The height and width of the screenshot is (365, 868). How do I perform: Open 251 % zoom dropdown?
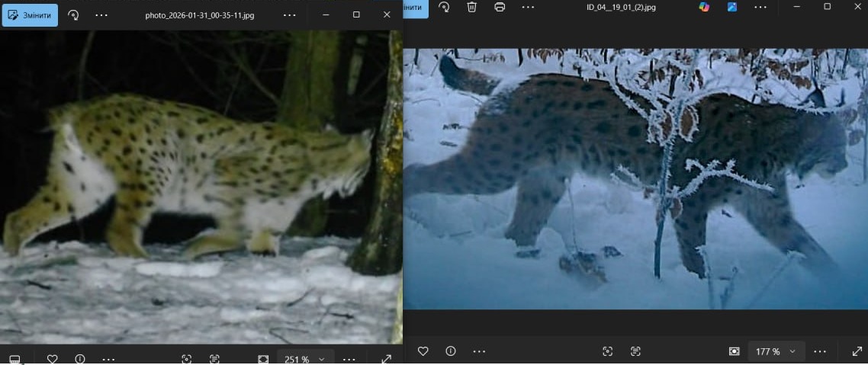[305, 359]
